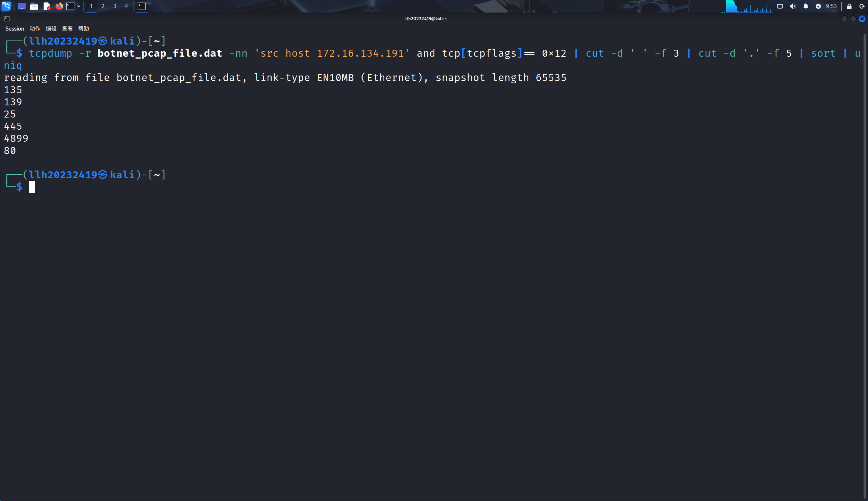Click the volume speaker icon
868x501 pixels.
(x=793, y=6)
